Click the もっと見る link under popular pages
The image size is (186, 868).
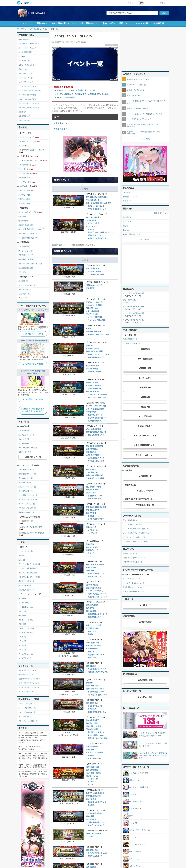pyautogui.click(x=145, y=139)
